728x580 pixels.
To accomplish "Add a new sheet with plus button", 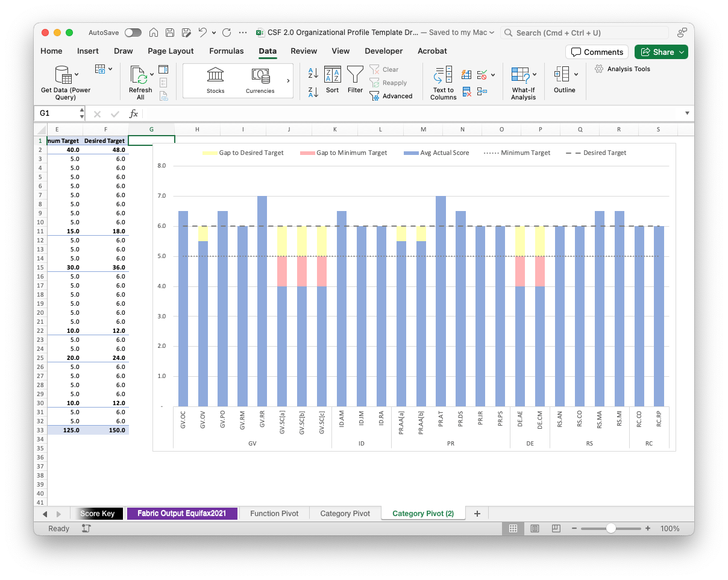I will click(477, 514).
